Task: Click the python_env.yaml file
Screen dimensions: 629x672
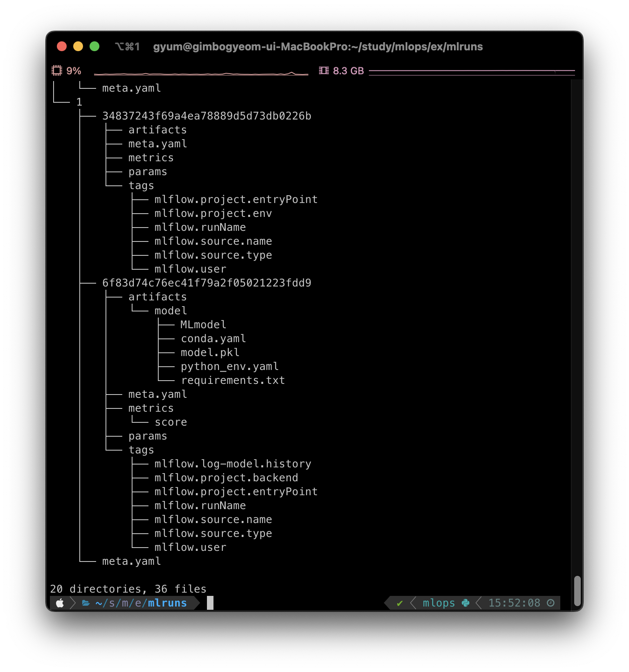Action: point(230,366)
